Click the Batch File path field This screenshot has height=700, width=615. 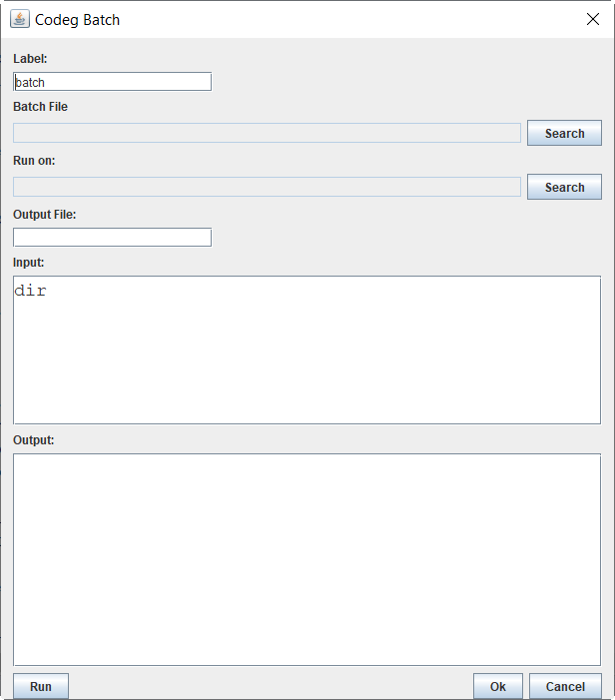267,133
